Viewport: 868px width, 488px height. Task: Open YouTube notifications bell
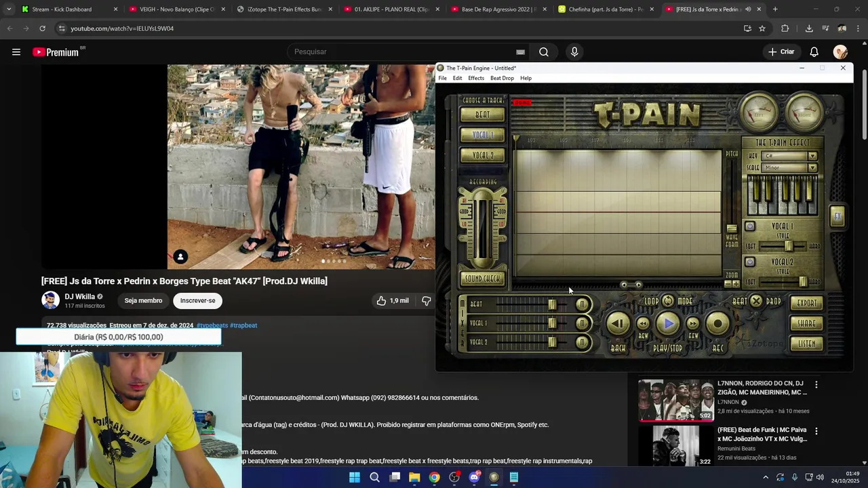pyautogui.click(x=814, y=52)
